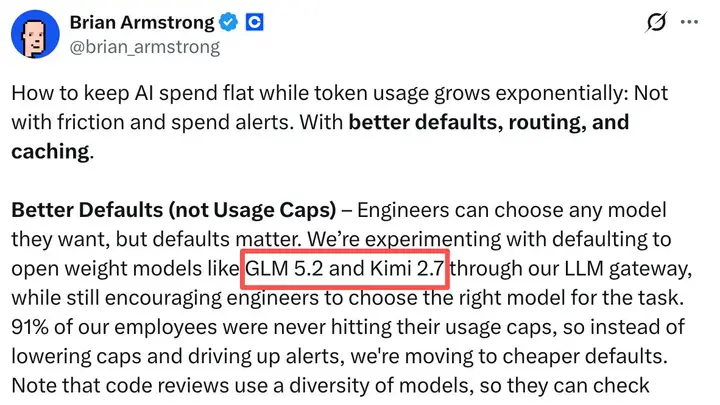The width and height of the screenshot is (720, 405).
Task: Click the highlighted "GLM 5.2 and Kimi 2.7" text
Action: (345, 269)
